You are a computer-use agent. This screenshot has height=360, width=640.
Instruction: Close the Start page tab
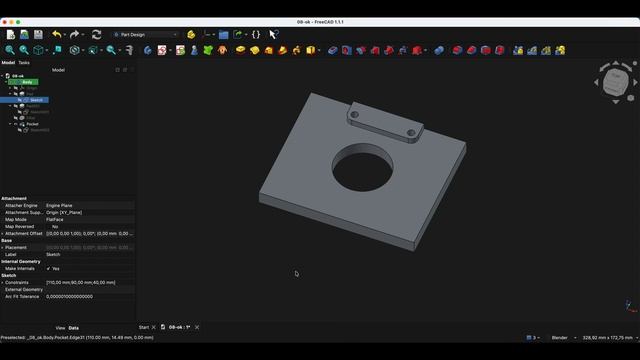153,327
